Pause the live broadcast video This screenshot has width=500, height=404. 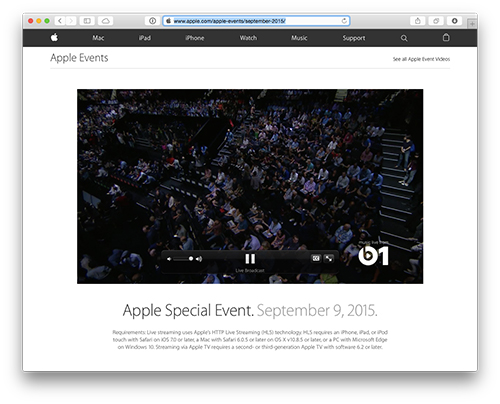[x=250, y=259]
